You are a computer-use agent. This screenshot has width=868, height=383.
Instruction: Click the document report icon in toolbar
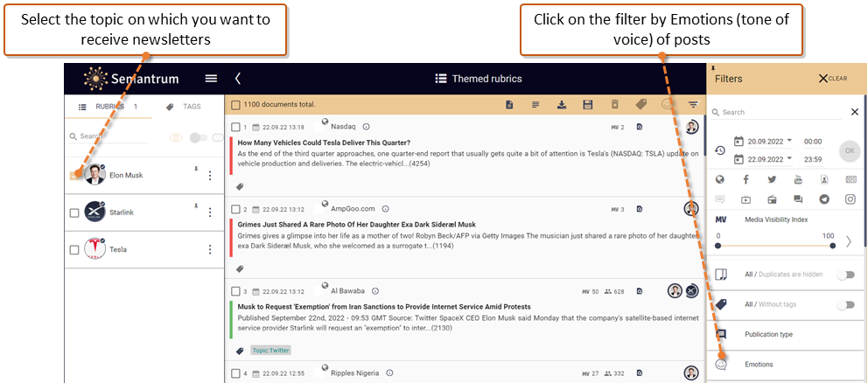[x=509, y=104]
